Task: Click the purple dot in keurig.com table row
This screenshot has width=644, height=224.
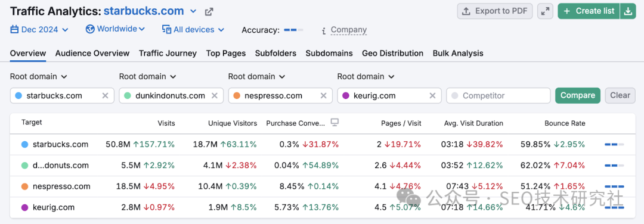Action: 24,207
